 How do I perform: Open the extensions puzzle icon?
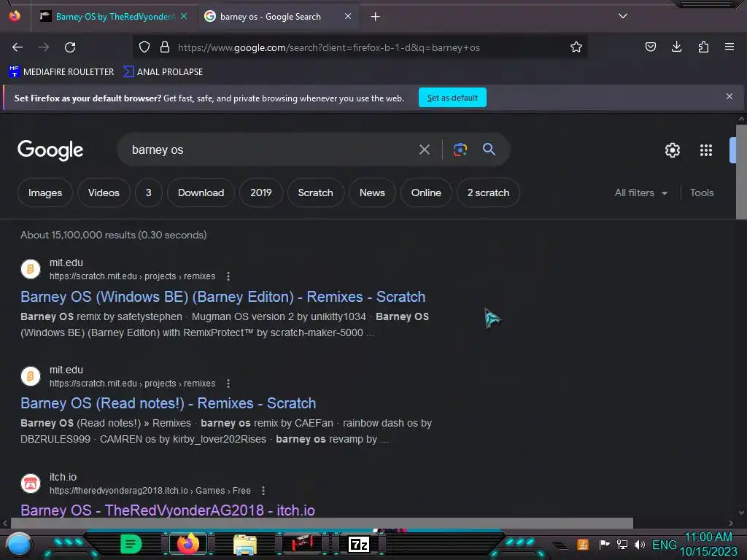pos(703,47)
